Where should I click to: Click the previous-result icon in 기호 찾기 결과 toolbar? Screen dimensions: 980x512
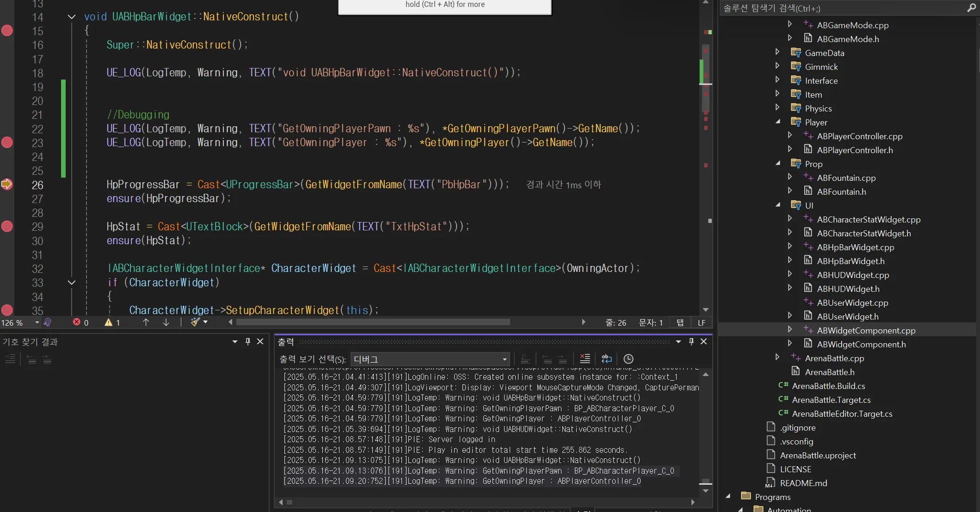[31, 359]
